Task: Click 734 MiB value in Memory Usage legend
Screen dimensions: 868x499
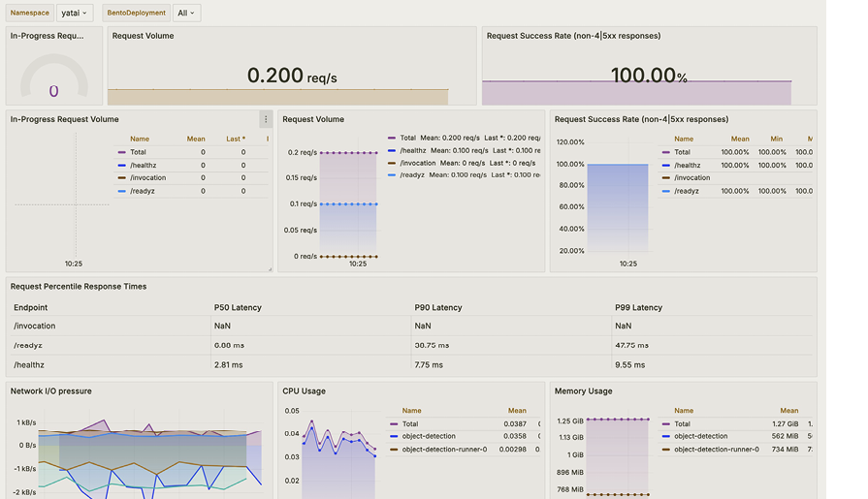Action: click(785, 450)
